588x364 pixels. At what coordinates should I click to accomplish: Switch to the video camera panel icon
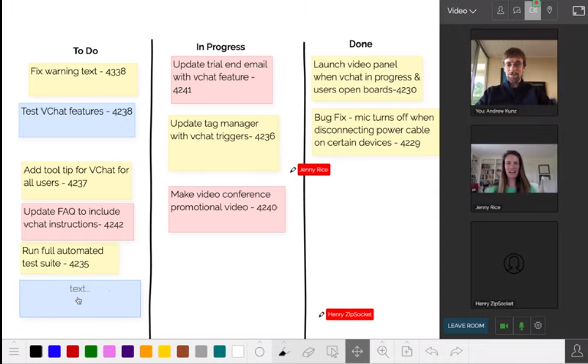tap(533, 11)
